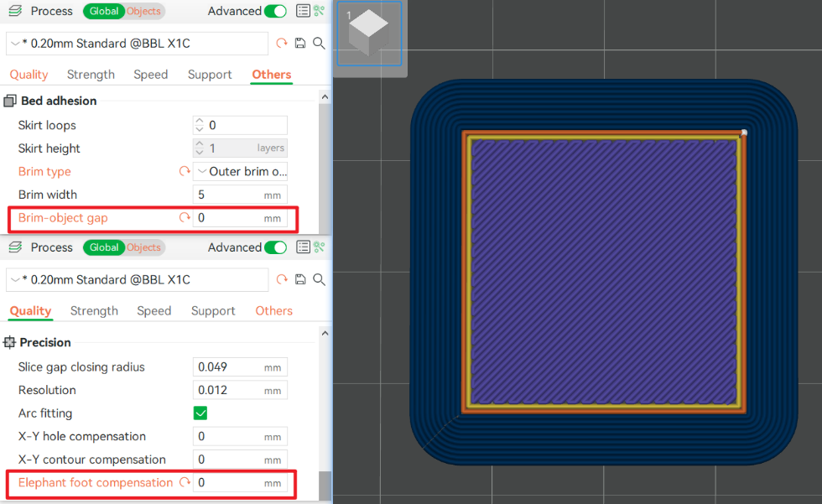Click purple infill of sliced object preview

604,272
